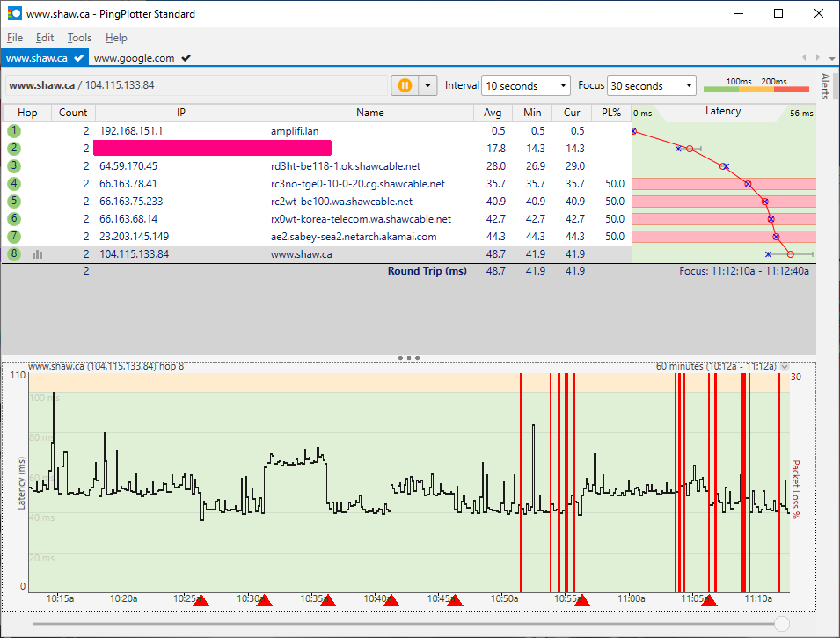Select IP address 64.59.170.45
The height and width of the screenshot is (638, 840).
128,166
